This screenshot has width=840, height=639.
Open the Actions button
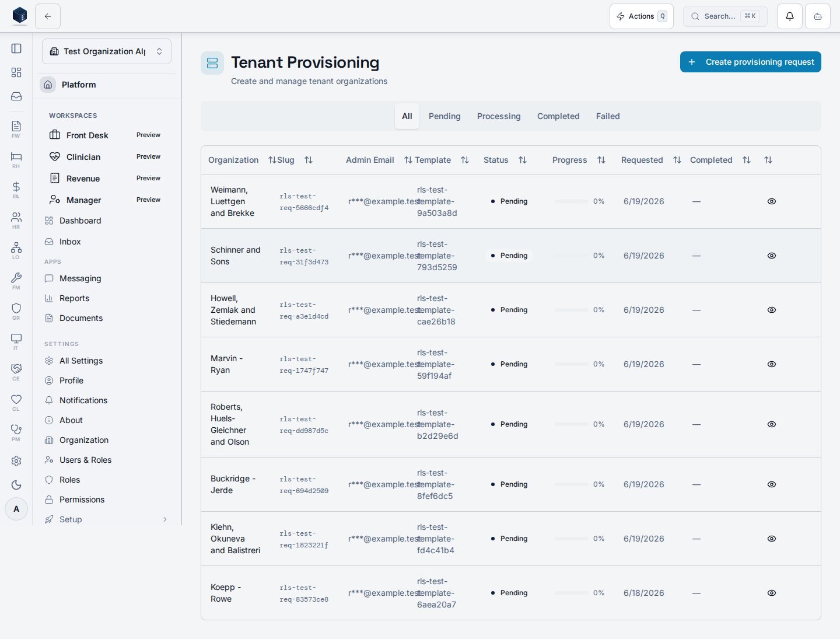pyautogui.click(x=642, y=16)
